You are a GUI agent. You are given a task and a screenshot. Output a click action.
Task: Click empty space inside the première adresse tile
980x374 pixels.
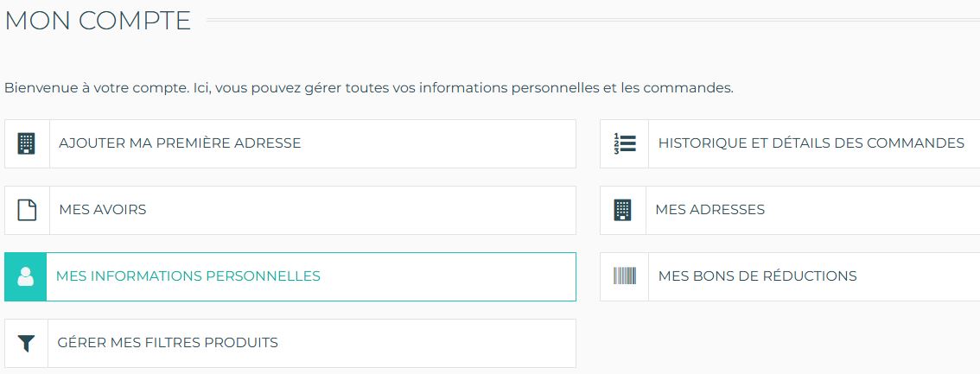pos(449,143)
